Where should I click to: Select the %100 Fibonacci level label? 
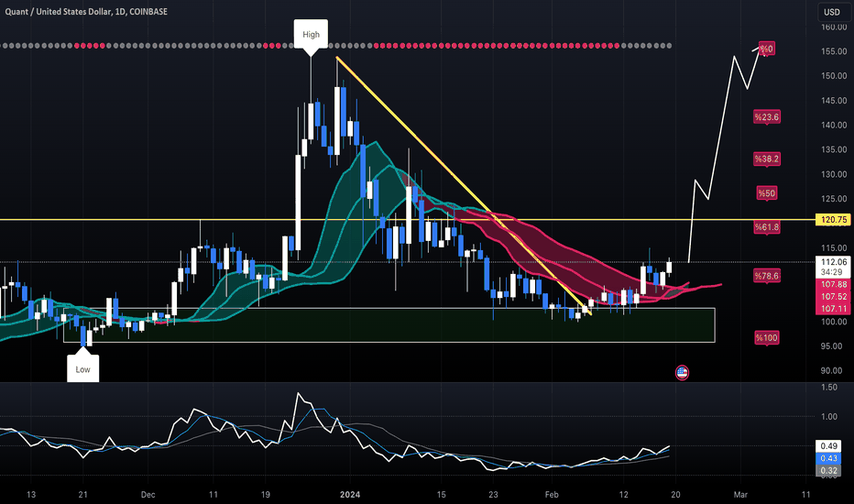point(766,338)
